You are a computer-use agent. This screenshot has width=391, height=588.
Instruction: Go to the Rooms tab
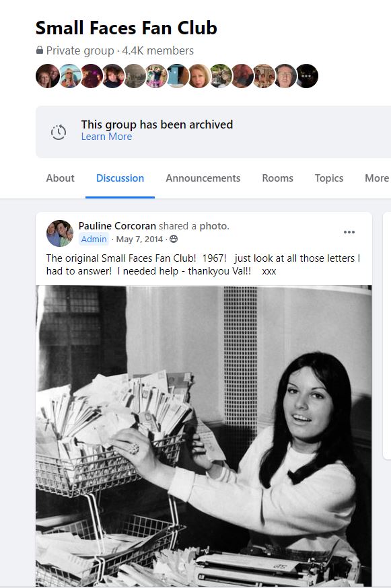[x=278, y=178]
